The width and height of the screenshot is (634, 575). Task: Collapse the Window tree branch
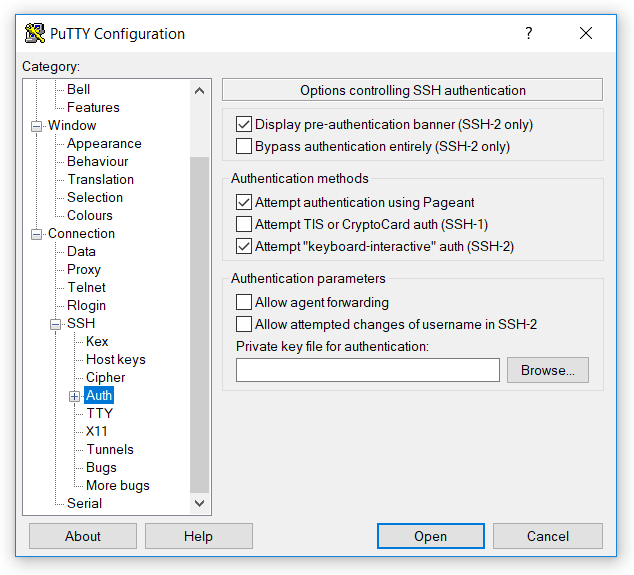pos(37,126)
